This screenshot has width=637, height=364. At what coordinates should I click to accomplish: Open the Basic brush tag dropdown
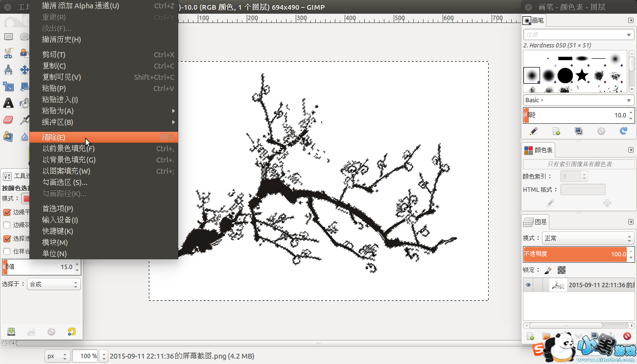pyautogui.click(x=578, y=100)
